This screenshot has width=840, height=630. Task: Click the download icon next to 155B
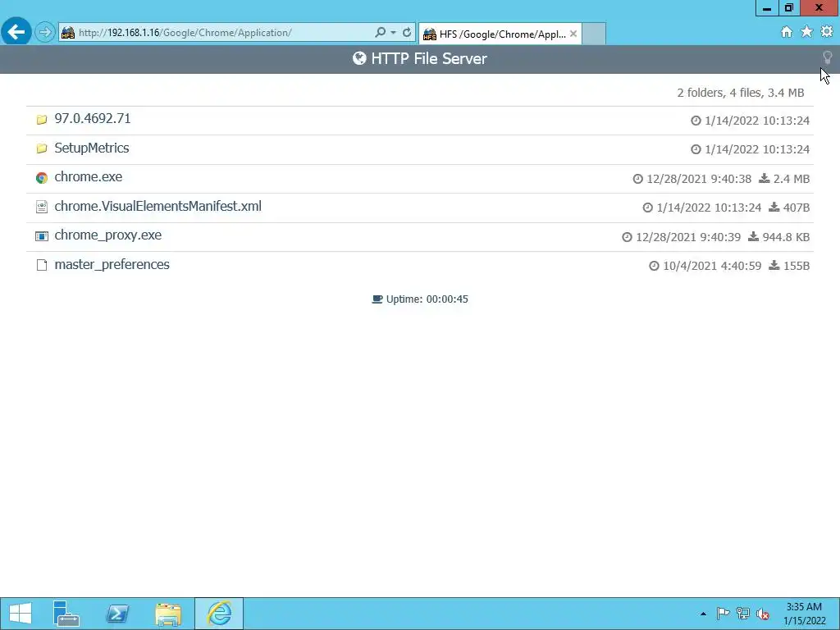click(774, 265)
